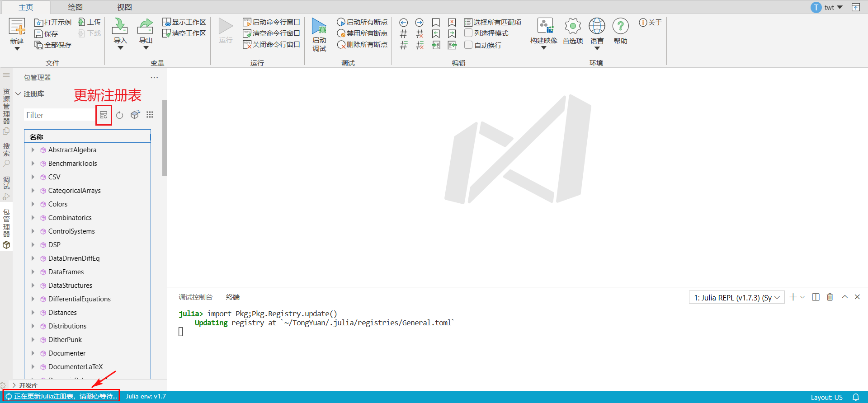Expand the CSV package
This screenshot has height=403, width=868.
[33, 177]
